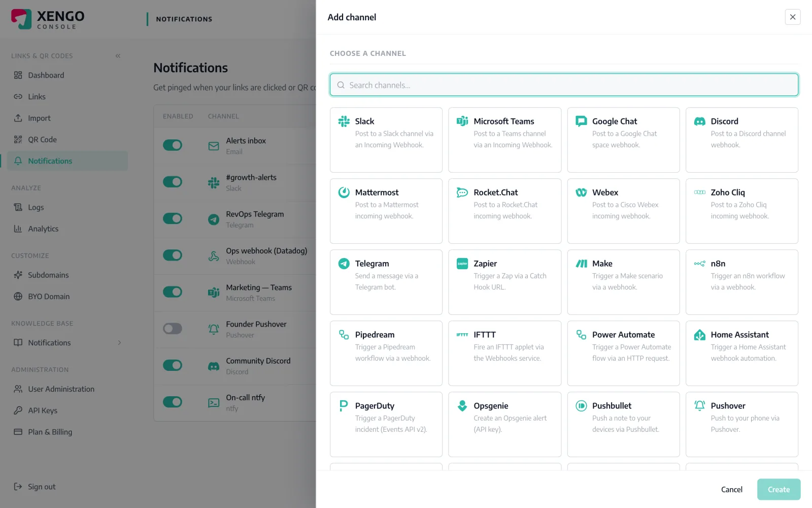Select the Pipedream icon
812x508 pixels.
[x=344, y=335]
